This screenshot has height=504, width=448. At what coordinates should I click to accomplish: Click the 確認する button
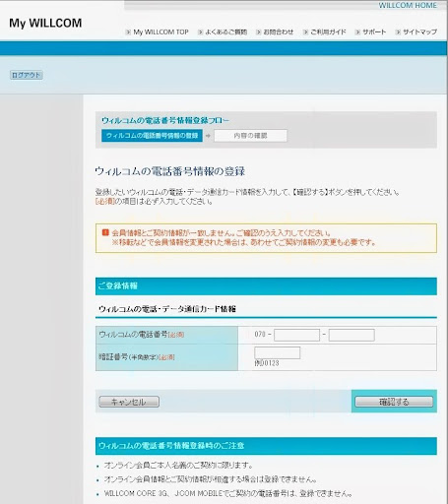click(x=394, y=402)
